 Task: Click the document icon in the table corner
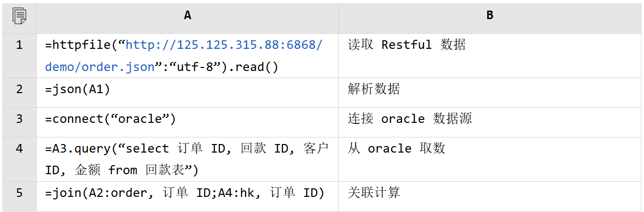coord(19,16)
